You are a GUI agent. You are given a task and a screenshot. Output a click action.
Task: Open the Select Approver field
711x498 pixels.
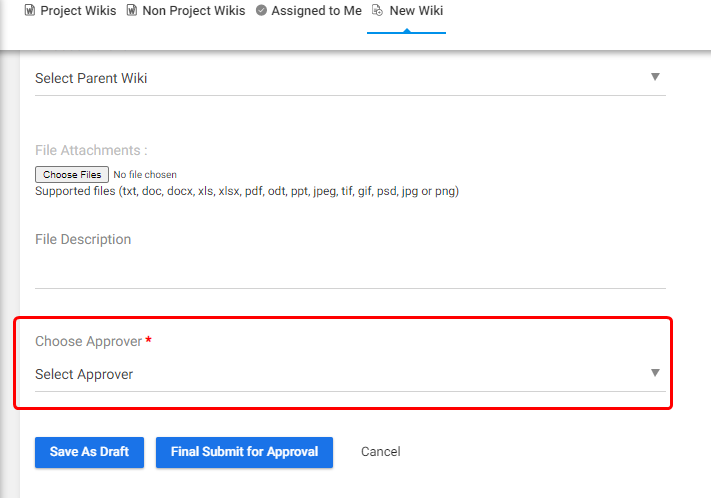pos(350,375)
